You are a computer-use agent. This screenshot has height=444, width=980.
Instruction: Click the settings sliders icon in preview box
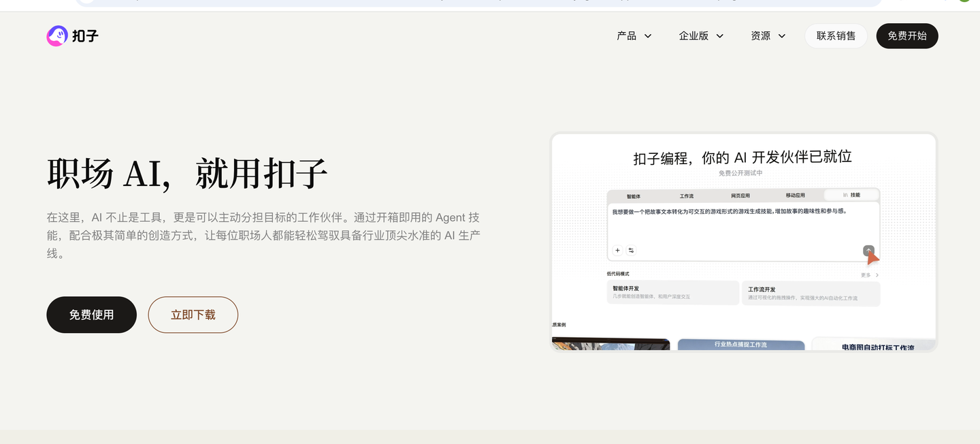(631, 251)
